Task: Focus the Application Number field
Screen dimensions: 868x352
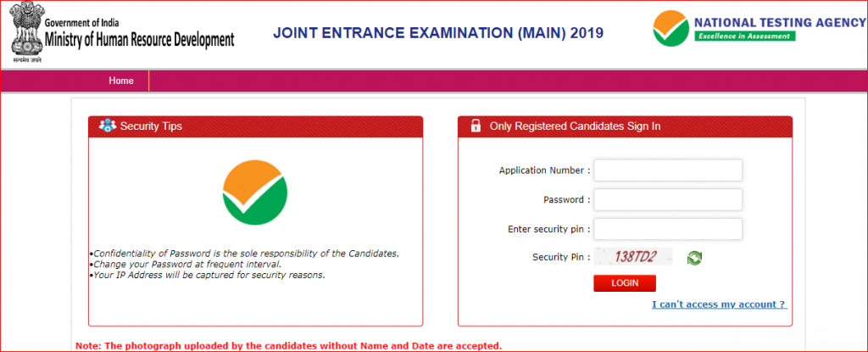Action: (x=668, y=170)
